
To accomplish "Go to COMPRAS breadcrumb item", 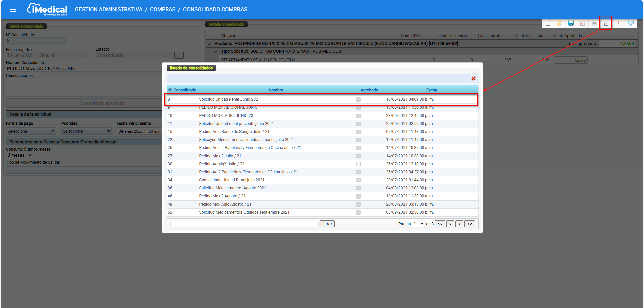I will coord(163,10).
